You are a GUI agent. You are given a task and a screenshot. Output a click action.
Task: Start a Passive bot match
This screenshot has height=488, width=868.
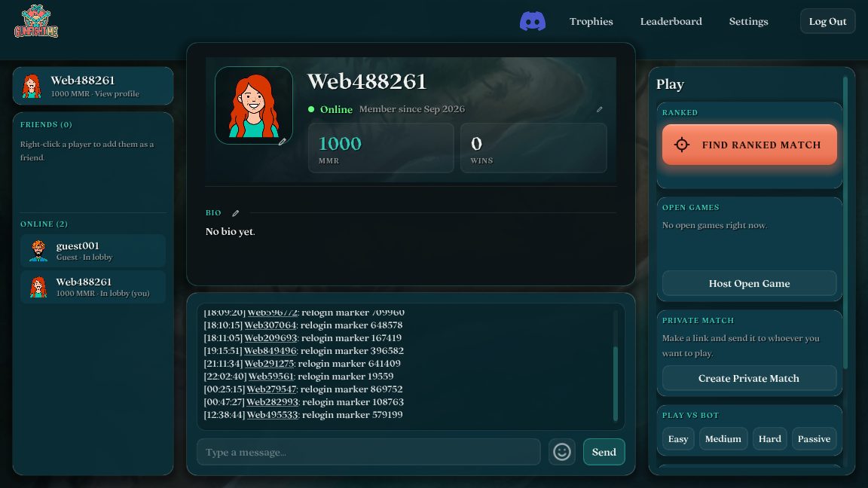point(814,439)
